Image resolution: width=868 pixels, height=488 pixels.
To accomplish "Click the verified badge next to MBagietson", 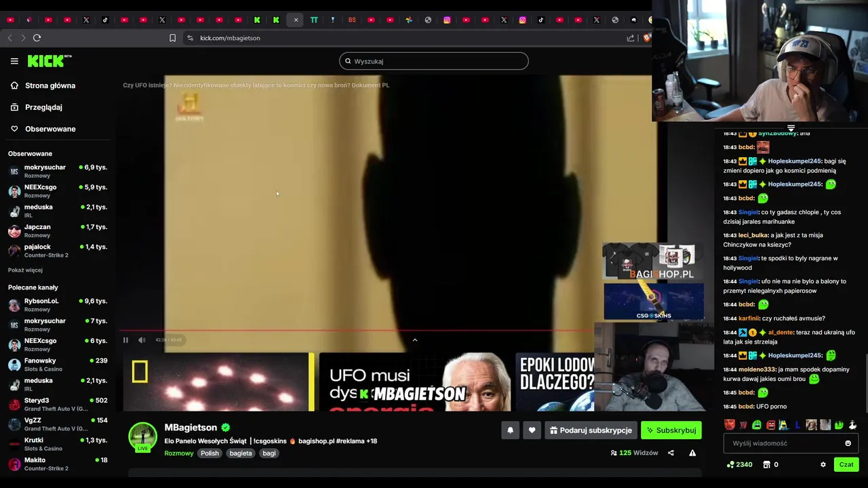I will coord(226,428).
